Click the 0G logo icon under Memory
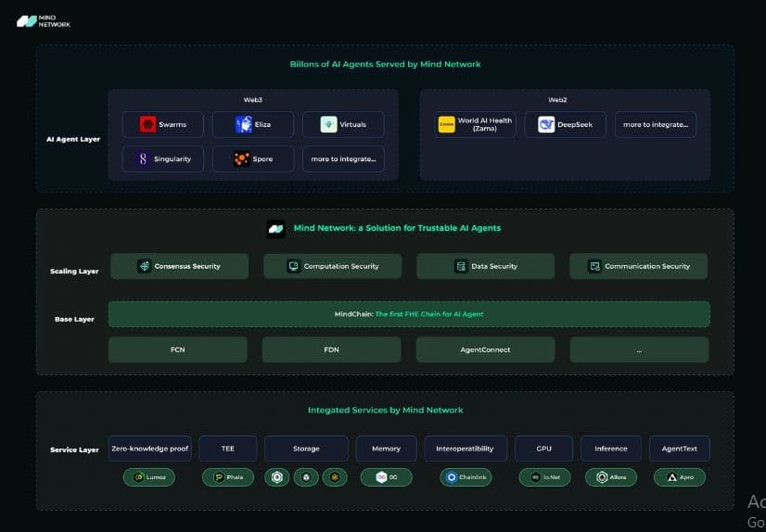 tap(381, 476)
